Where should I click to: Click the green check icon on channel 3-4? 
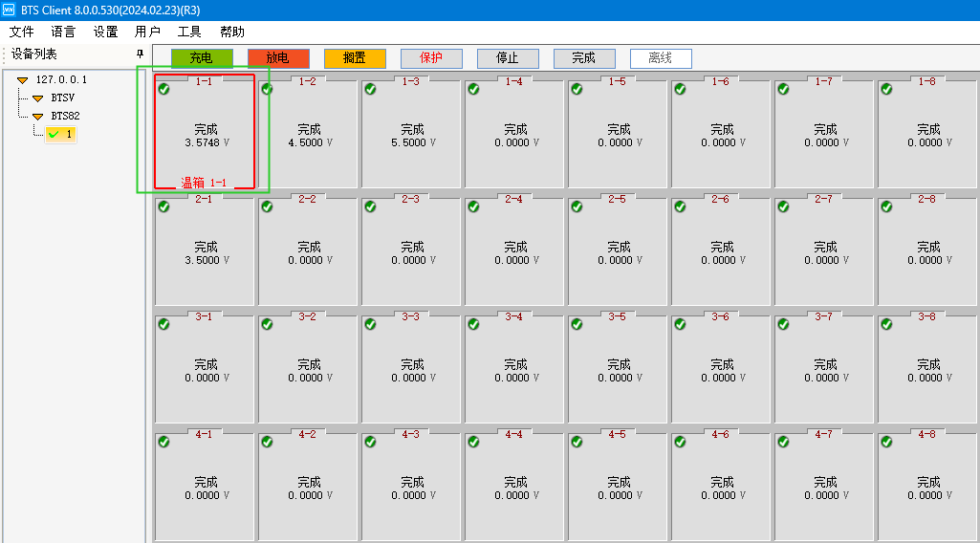click(474, 324)
